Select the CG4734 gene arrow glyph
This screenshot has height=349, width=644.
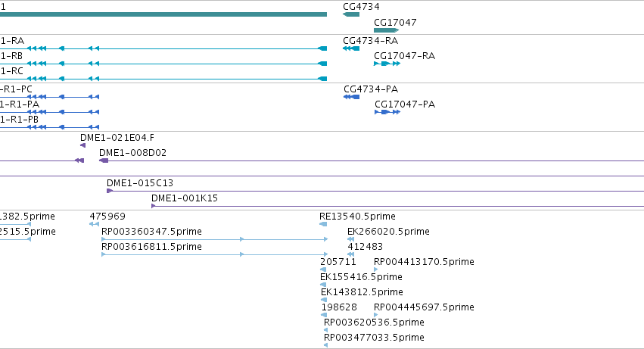tap(351, 14)
